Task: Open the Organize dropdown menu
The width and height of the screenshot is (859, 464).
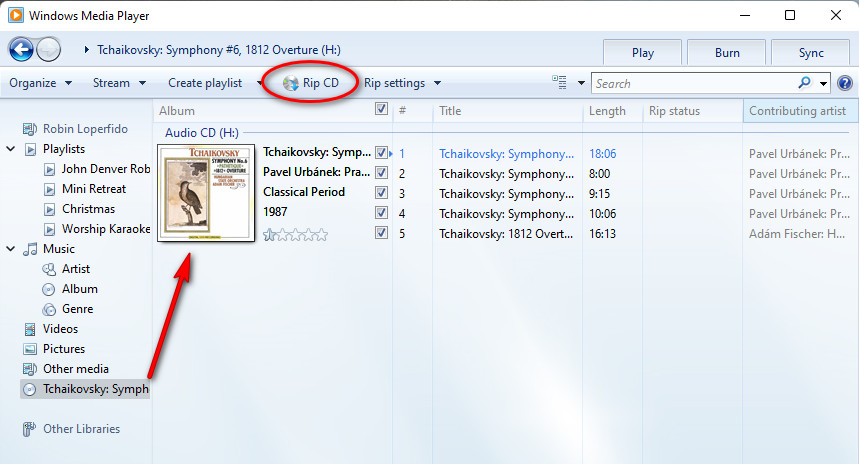Action: (40, 83)
